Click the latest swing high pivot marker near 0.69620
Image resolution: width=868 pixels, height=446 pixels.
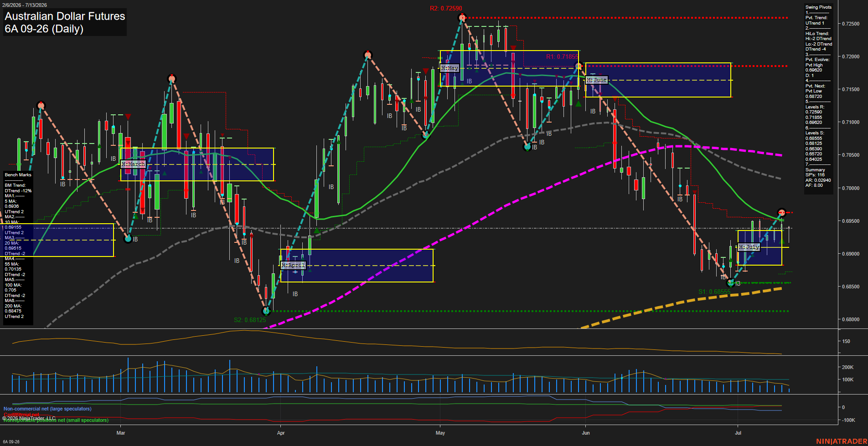pos(782,213)
